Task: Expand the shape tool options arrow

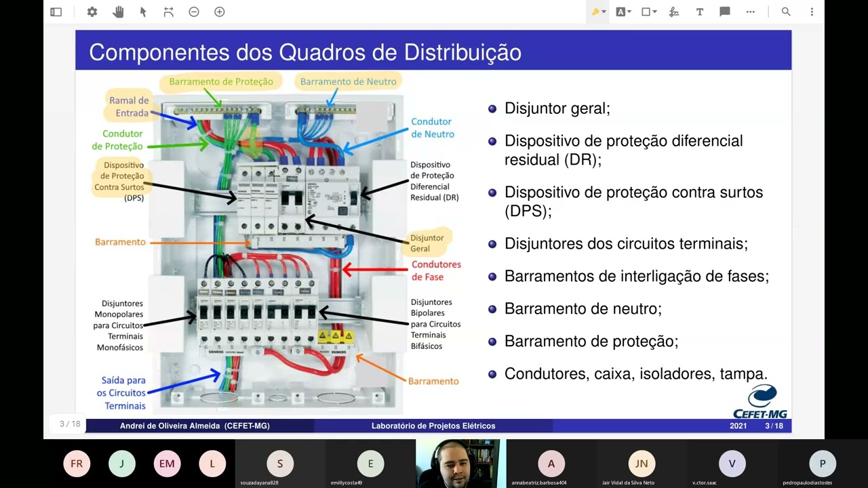Action: click(654, 12)
